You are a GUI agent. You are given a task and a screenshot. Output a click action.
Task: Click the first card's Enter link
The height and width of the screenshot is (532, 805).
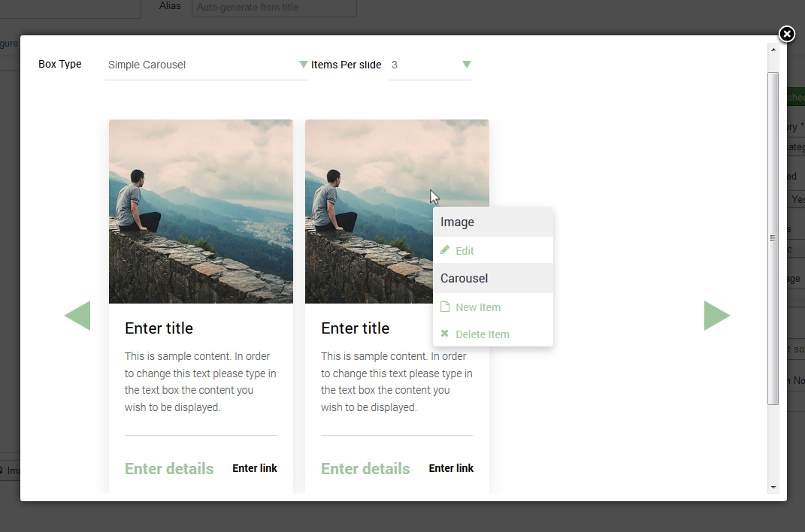coord(255,468)
